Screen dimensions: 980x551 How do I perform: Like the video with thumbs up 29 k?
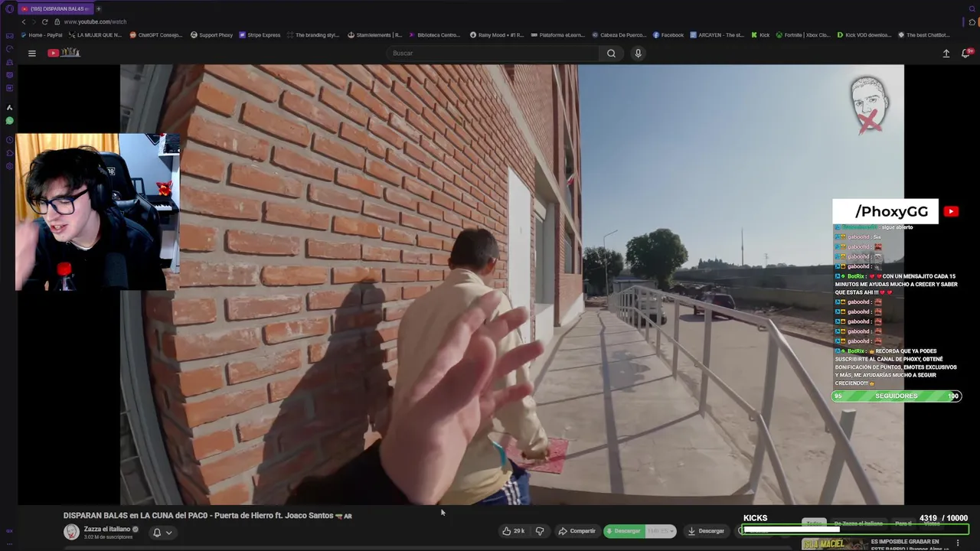(514, 530)
